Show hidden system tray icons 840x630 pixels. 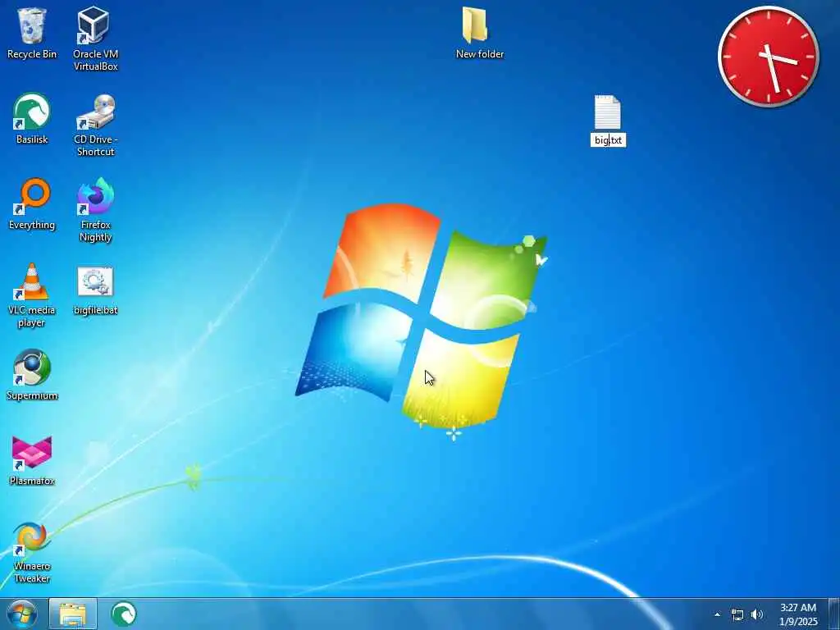click(x=717, y=614)
